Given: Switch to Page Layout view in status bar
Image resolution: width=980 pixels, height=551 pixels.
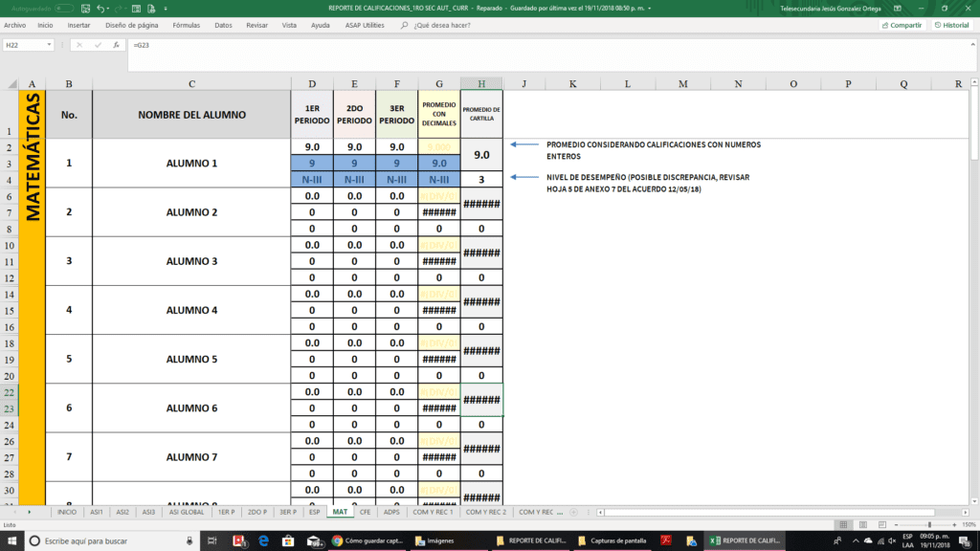Looking at the screenshot, I should (x=863, y=524).
